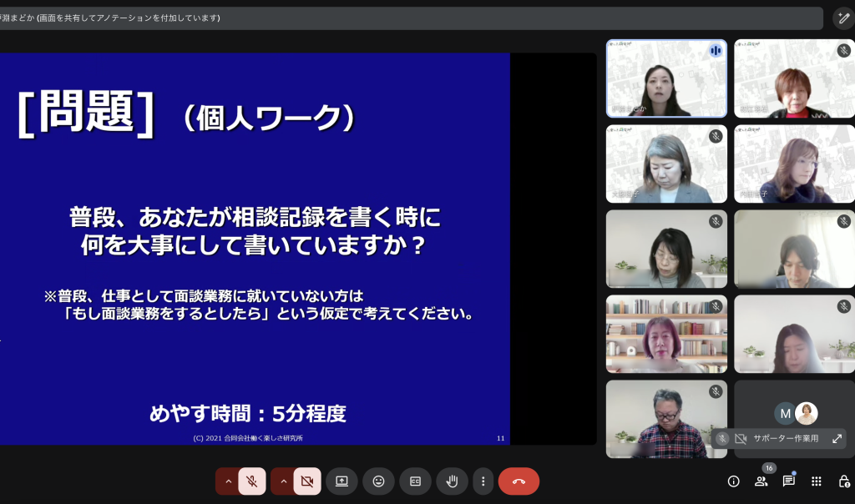Screen dimensions: 855x504
Task: Toggle the microphone mute button
Action: pos(252,481)
